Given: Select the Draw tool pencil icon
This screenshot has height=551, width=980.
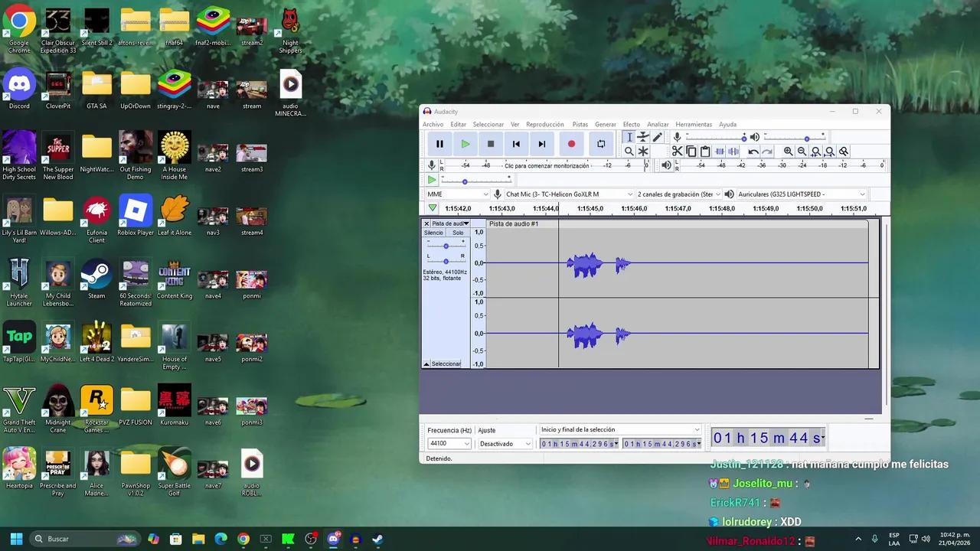Looking at the screenshot, I should [x=657, y=137].
